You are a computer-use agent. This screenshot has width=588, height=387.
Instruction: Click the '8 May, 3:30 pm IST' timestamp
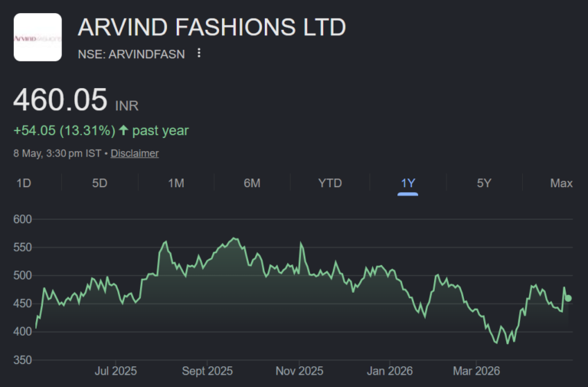tap(57, 153)
